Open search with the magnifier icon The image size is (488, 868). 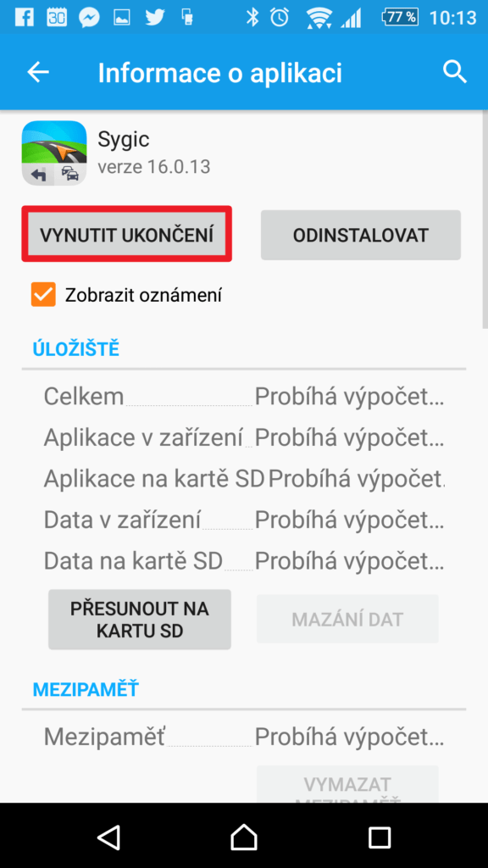(455, 73)
